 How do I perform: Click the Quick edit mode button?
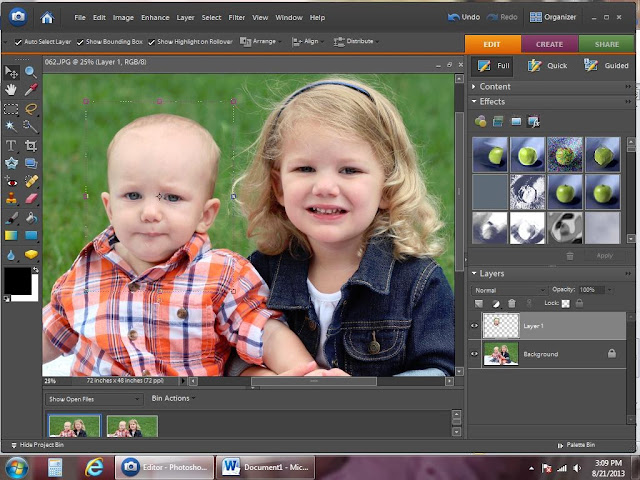(x=547, y=66)
